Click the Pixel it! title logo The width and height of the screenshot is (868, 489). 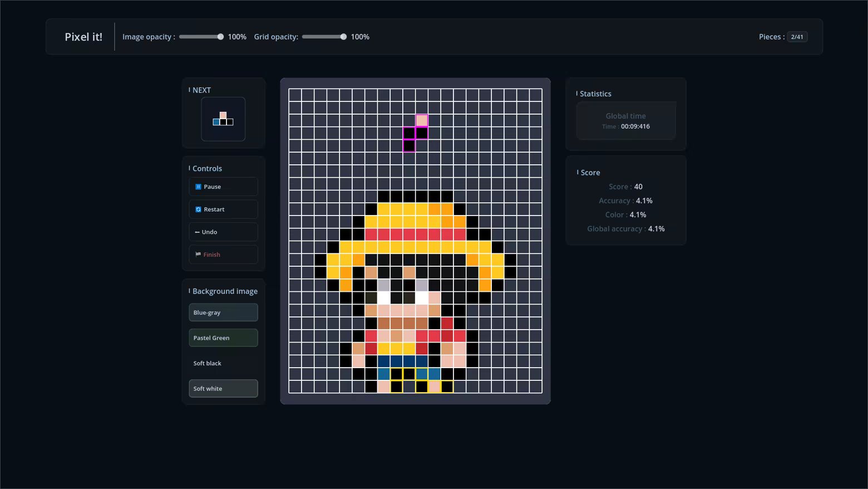pos(83,37)
